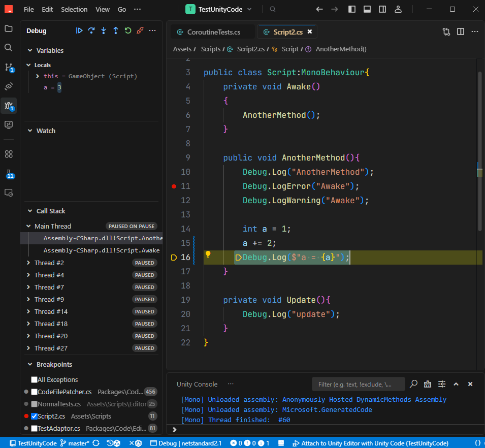Screen dimensions: 485x448
Task: Collapse the Watch section
Action: point(29,131)
